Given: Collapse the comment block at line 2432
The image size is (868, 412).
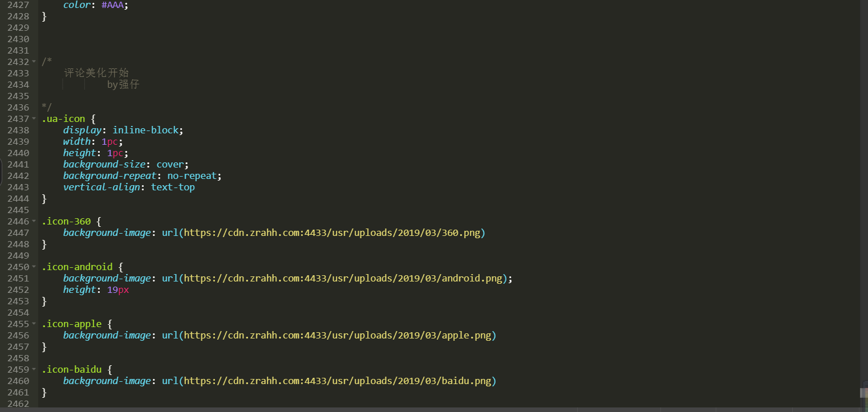Looking at the screenshot, I should [x=34, y=62].
